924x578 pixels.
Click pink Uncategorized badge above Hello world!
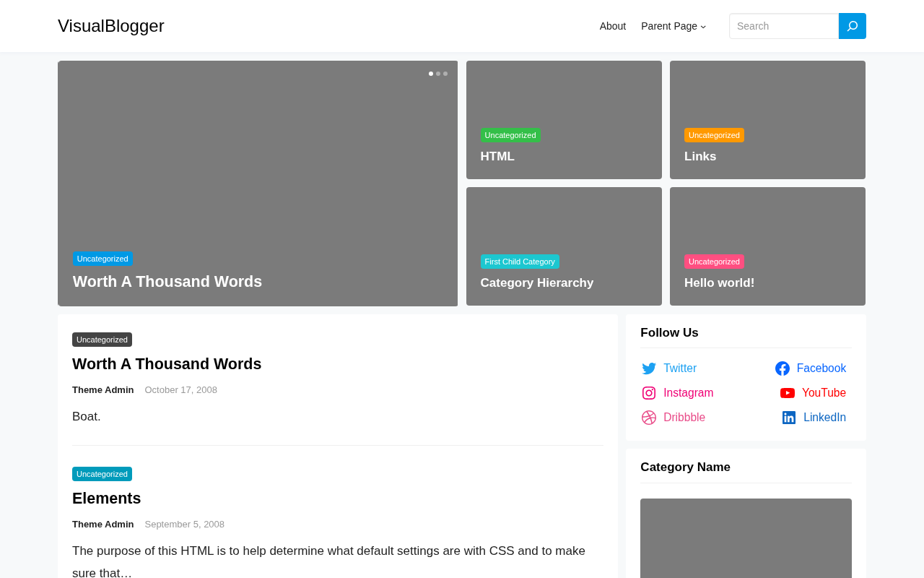pos(714,262)
